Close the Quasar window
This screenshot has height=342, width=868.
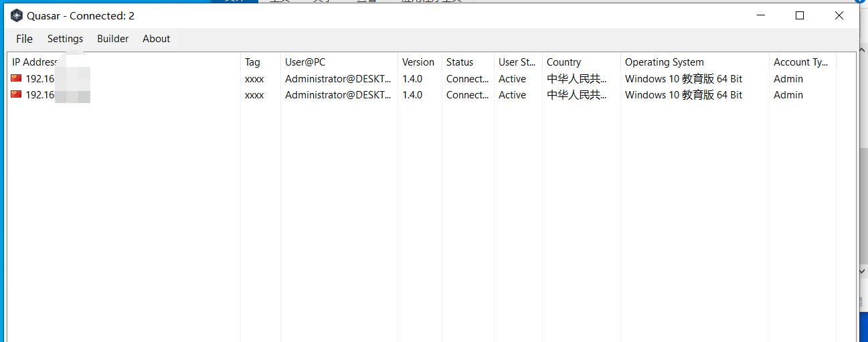pos(839,16)
